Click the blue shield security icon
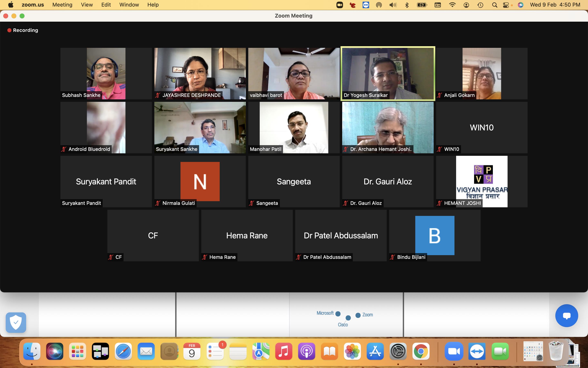This screenshot has height=368, width=588. click(16, 322)
